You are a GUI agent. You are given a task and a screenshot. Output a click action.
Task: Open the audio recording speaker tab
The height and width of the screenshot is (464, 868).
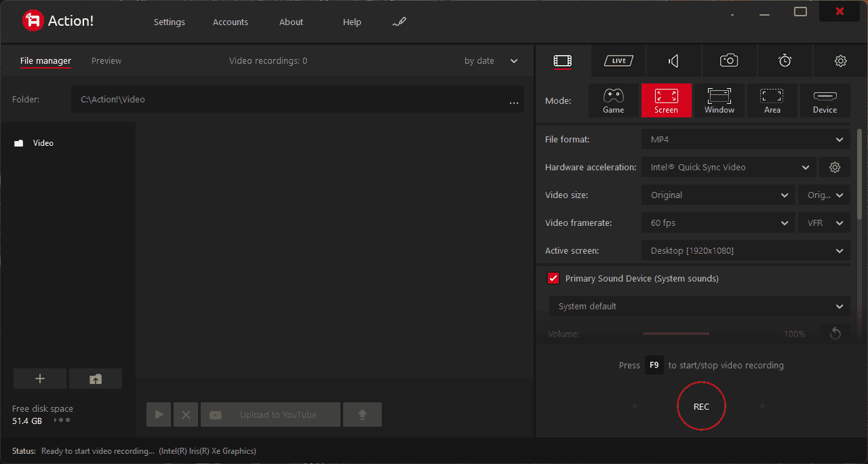(673, 61)
